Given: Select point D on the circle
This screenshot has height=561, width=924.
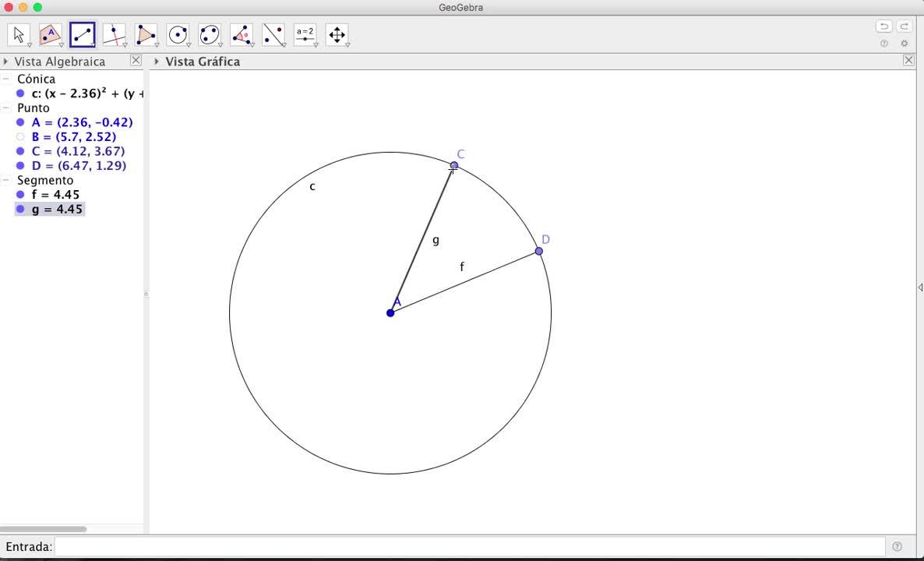Looking at the screenshot, I should coord(539,251).
